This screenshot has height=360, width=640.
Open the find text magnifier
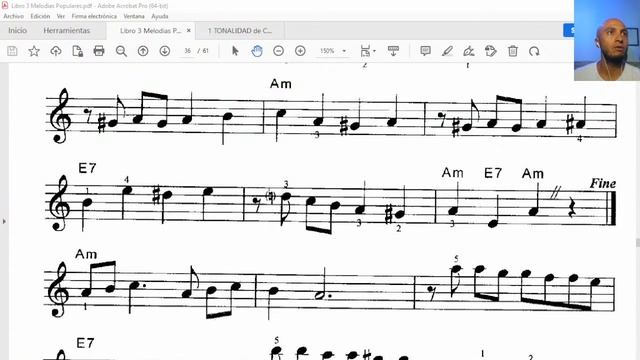click(x=121, y=51)
